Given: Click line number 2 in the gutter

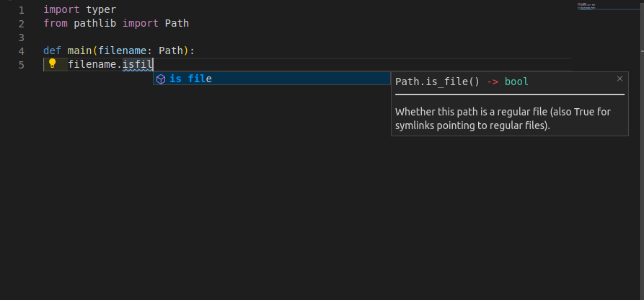Looking at the screenshot, I should 21,24.
